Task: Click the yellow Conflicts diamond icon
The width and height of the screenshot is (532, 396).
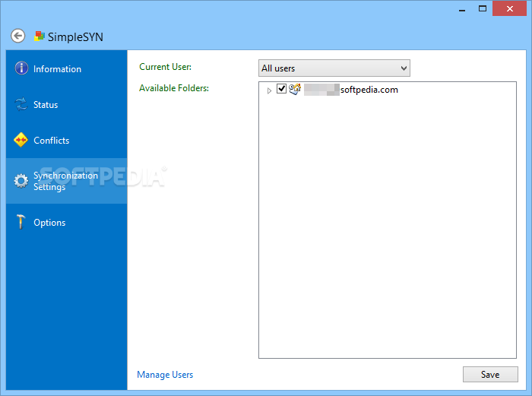Action: tap(21, 140)
